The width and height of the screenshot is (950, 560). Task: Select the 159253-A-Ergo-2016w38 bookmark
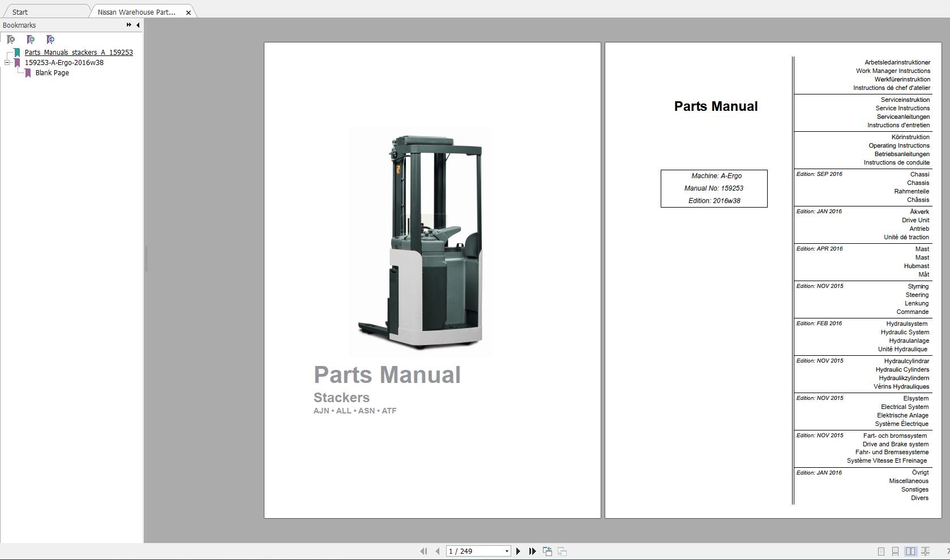click(x=64, y=63)
